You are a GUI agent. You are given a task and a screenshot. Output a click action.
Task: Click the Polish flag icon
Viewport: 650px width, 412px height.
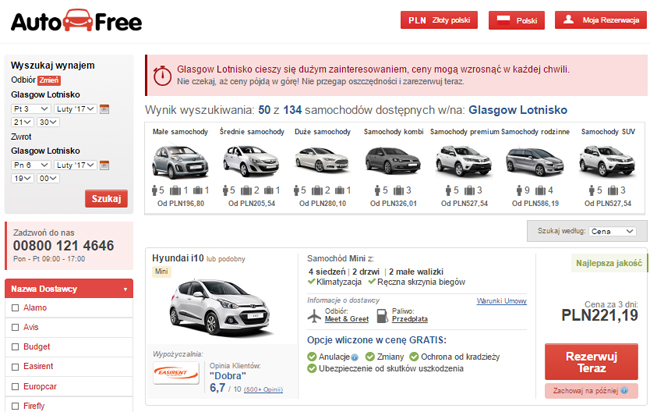pos(503,19)
